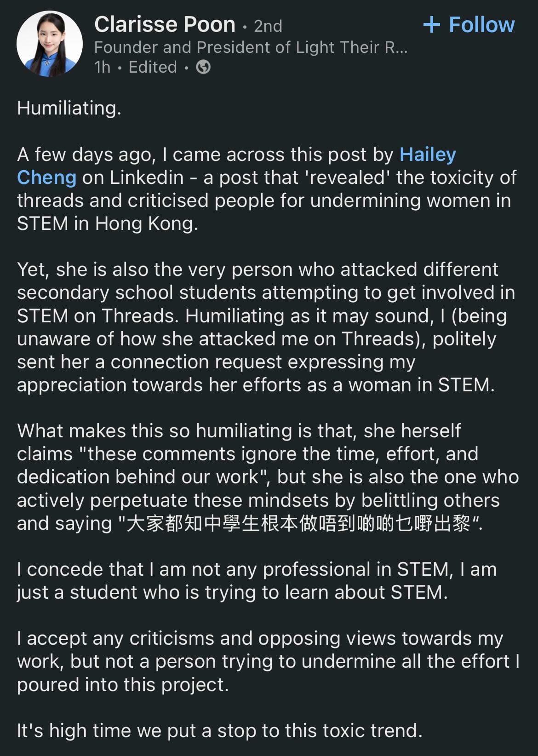Click the quoted Chinese text 大家都知中學生
538x756 pixels.
(x=299, y=523)
